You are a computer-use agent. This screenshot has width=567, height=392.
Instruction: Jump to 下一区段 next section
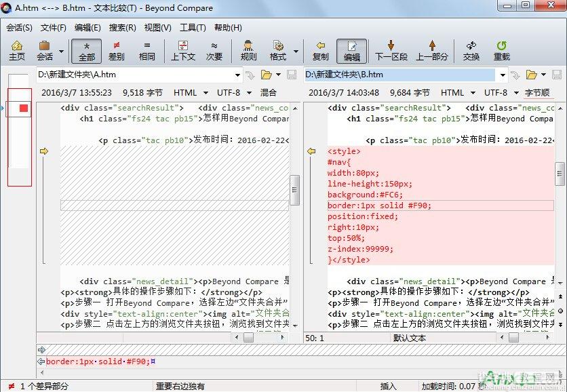click(391, 51)
